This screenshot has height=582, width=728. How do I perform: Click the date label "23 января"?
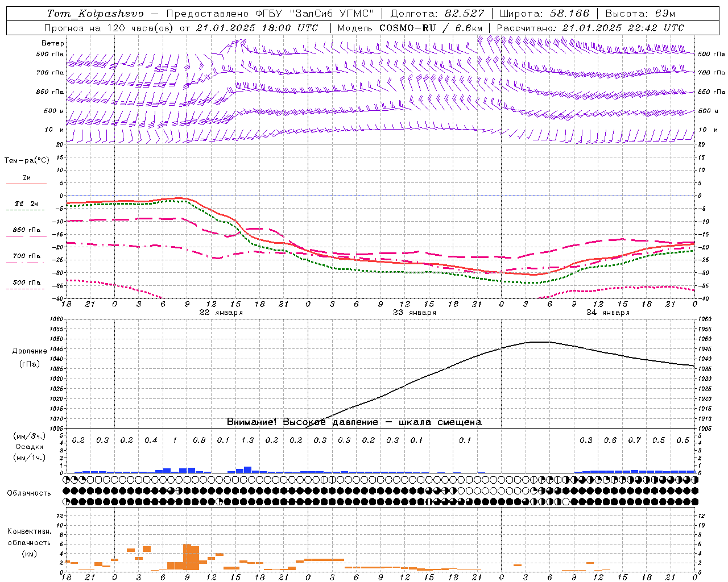click(415, 313)
